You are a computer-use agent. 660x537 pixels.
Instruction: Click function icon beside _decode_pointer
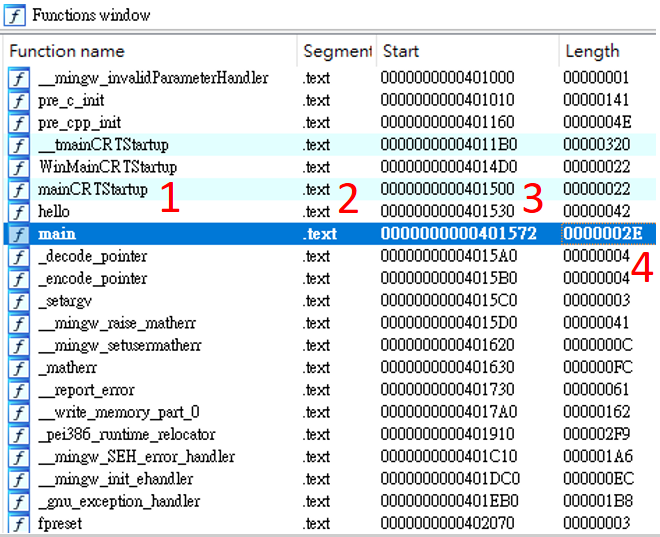pyautogui.click(x=19, y=257)
